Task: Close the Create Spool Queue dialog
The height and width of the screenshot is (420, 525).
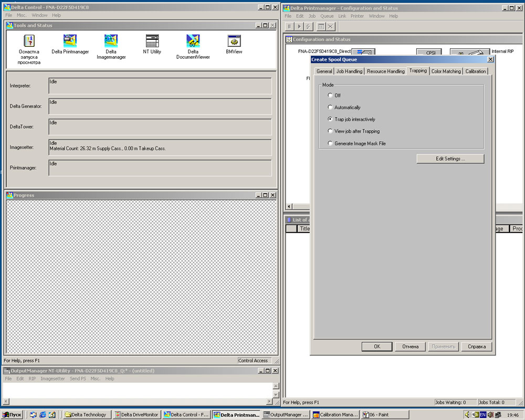Action: [x=490, y=59]
